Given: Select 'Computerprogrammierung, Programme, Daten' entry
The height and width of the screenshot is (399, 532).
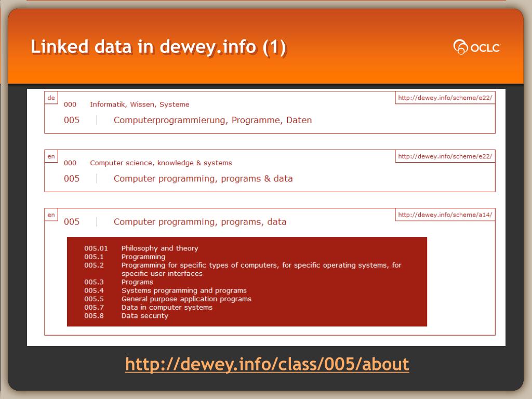Looking at the screenshot, I should click(x=212, y=120).
